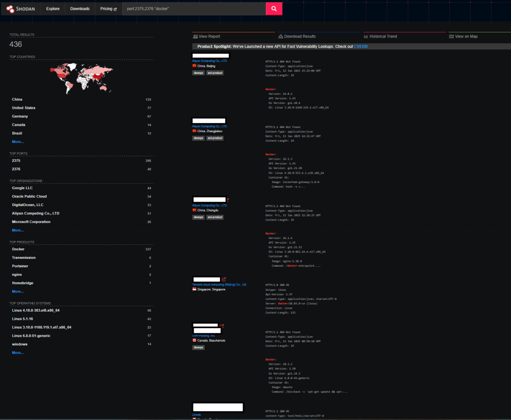
Task: Expand More under Top Products
Action: 17,292
